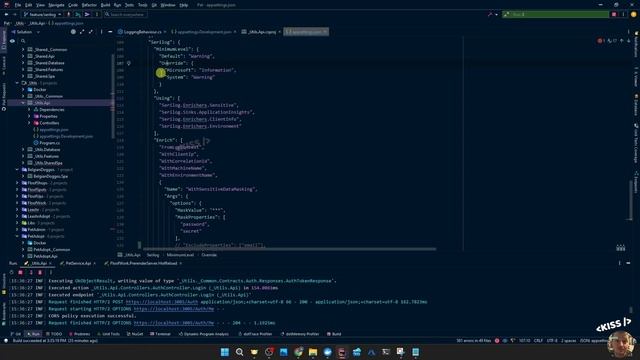The height and width of the screenshot is (360, 640).
Task: Open Dynamic Program Analysis tool window
Action: pos(204,334)
